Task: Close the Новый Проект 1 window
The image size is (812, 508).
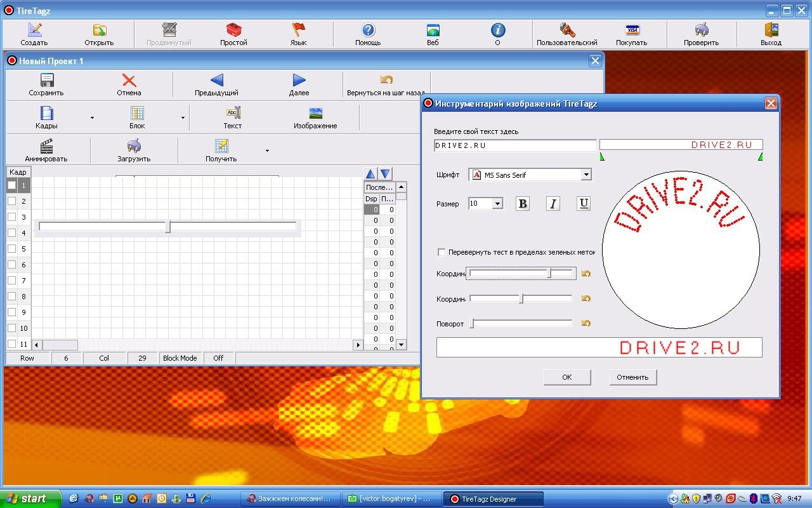Action: pyautogui.click(x=595, y=60)
